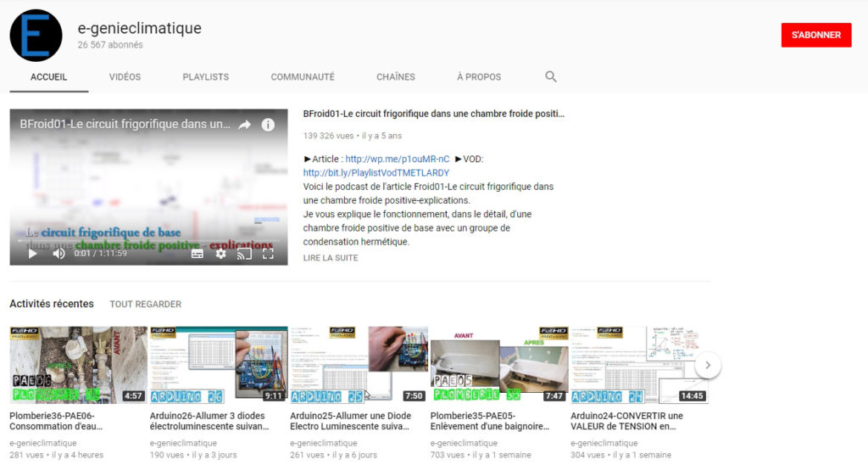Click e-genieclimatique under the Arduino24 video

pos(604,444)
